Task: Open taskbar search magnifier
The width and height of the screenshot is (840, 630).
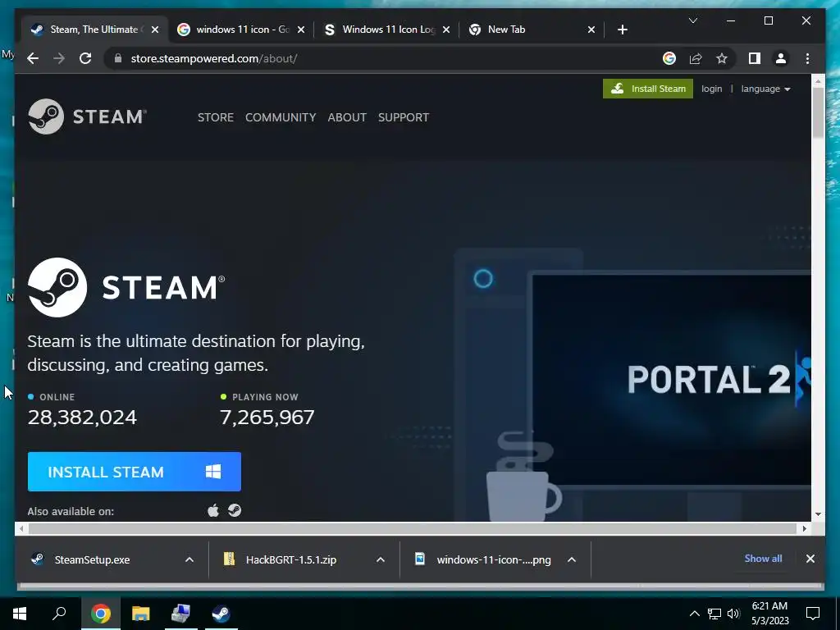Action: pyautogui.click(x=59, y=614)
